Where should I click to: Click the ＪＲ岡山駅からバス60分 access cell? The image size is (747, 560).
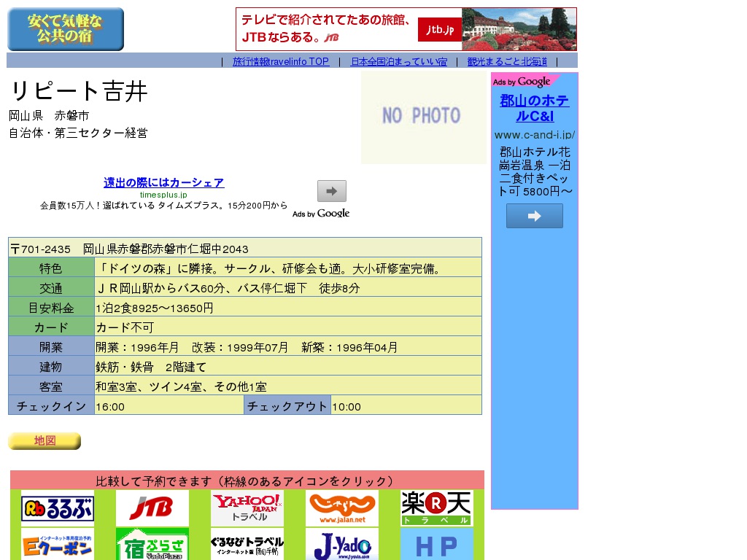288,287
